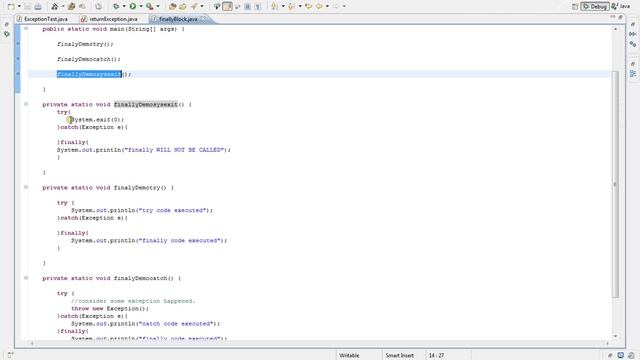This screenshot has height=360, width=640.
Task: Toggle the Mark Occurrences button
Action: point(228,7)
